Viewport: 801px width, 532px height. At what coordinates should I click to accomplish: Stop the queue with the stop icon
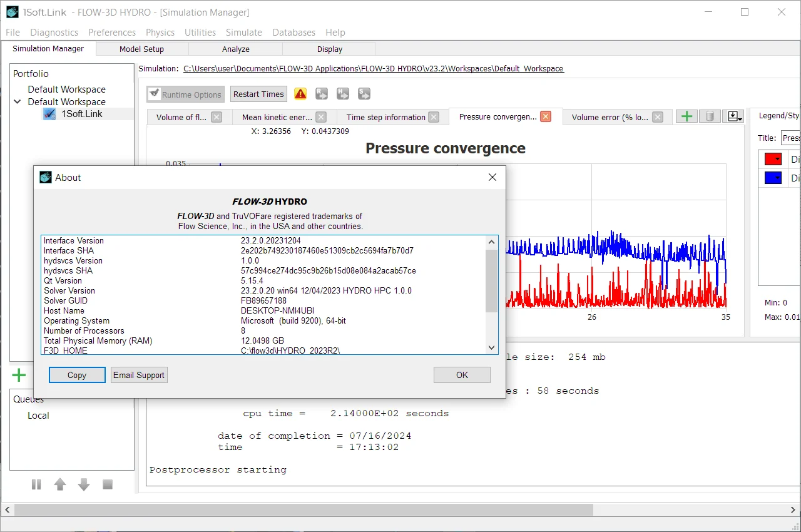point(108,484)
